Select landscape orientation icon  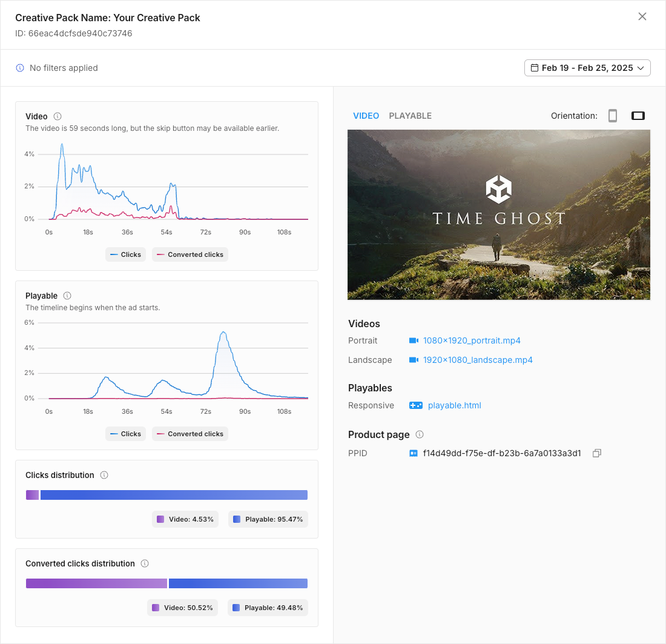point(638,116)
